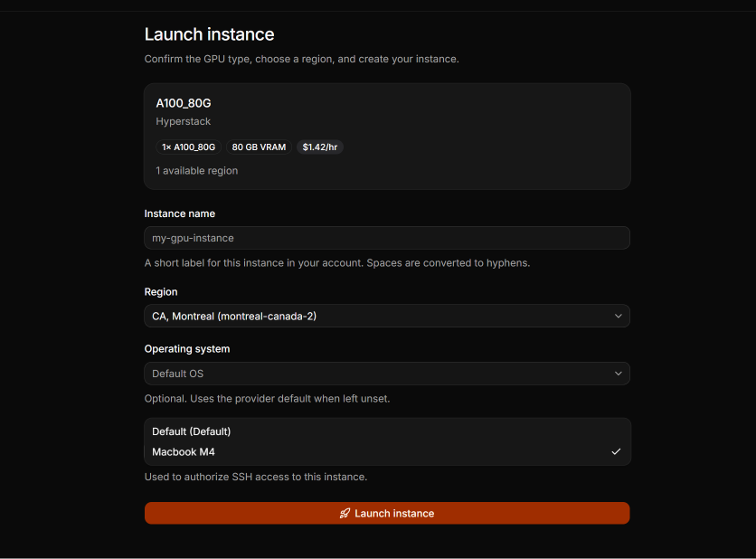
Task: Click the rocket icon on launch button
Action: click(345, 513)
